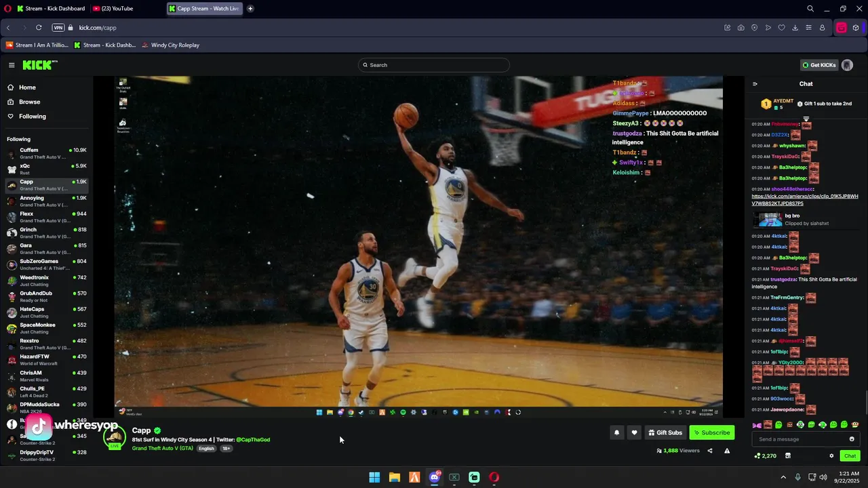Reload the page
This screenshot has width=868, height=488.
(x=39, y=28)
